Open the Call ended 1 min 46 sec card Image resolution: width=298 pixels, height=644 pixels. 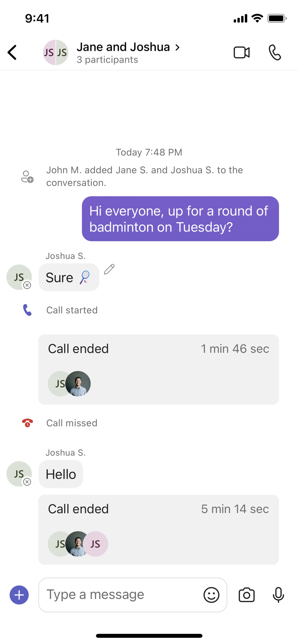click(158, 369)
